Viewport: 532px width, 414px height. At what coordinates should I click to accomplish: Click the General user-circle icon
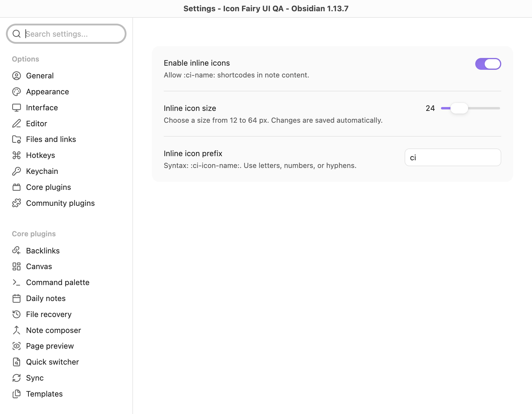[17, 76]
